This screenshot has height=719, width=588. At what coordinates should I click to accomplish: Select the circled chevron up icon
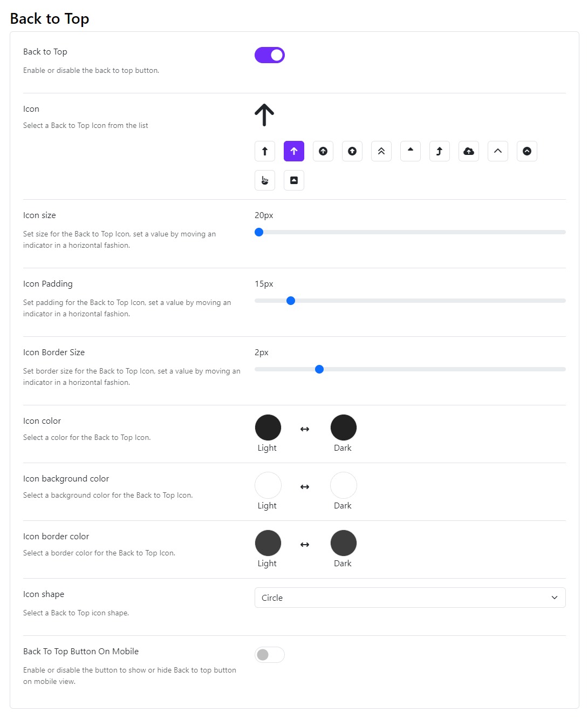pyautogui.click(x=527, y=151)
